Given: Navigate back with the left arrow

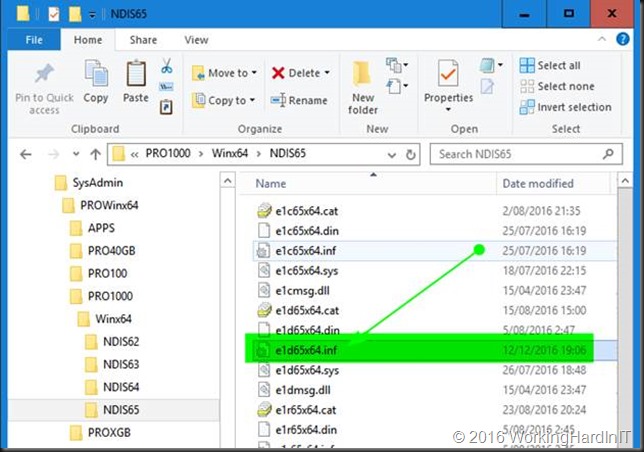Looking at the screenshot, I should pos(25,154).
